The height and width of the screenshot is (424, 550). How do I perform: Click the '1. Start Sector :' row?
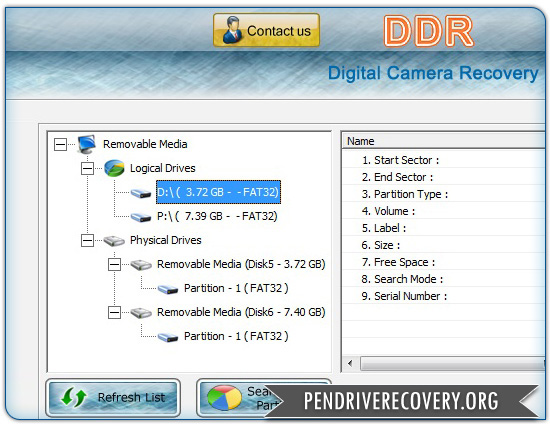pyautogui.click(x=443, y=160)
